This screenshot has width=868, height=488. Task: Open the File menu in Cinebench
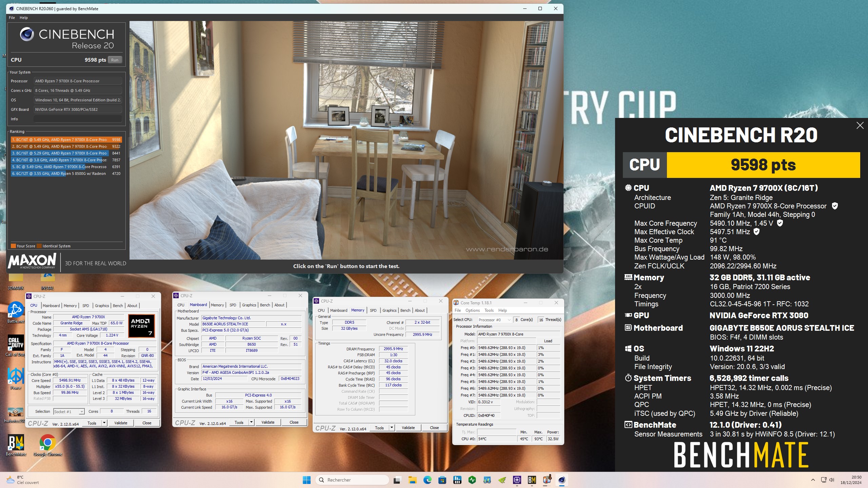coord(12,18)
